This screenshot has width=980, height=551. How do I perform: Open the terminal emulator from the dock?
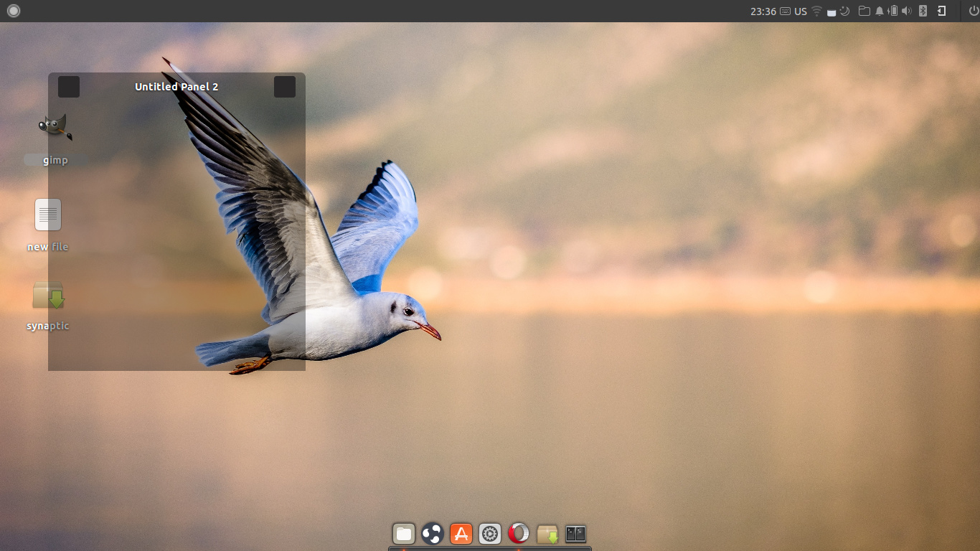575,533
